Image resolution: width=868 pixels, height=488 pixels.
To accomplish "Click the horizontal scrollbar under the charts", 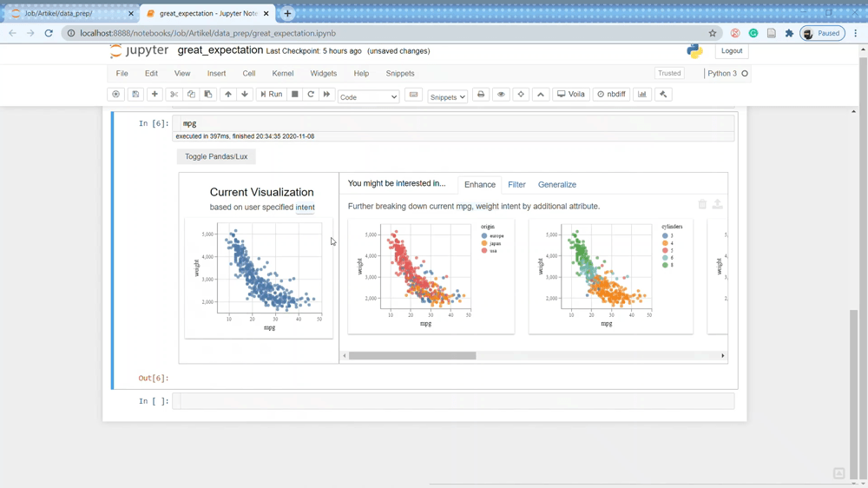I will [412, 356].
